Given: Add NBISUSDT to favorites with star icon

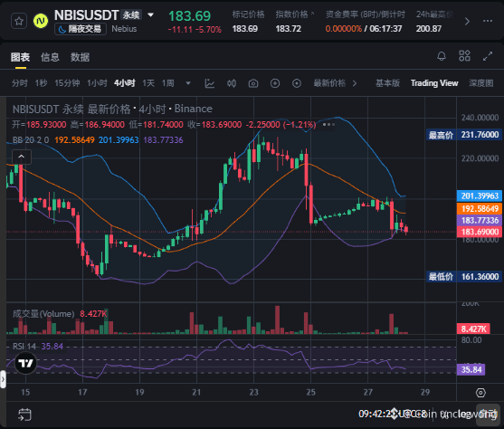Looking at the screenshot, I should [19, 21].
